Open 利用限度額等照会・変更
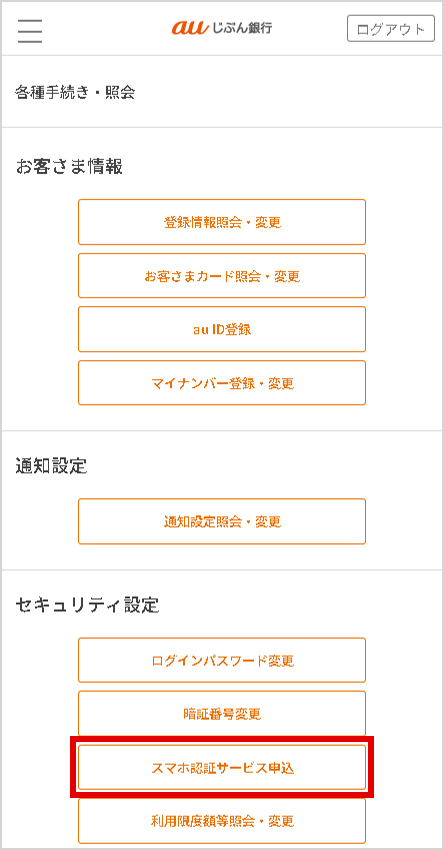This screenshot has height=850, width=444. click(222, 821)
